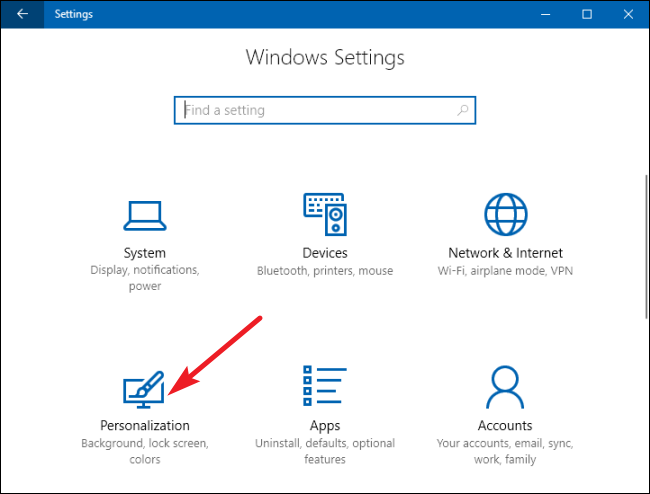Click the text 'Background, lock screen, colors'

(x=145, y=451)
